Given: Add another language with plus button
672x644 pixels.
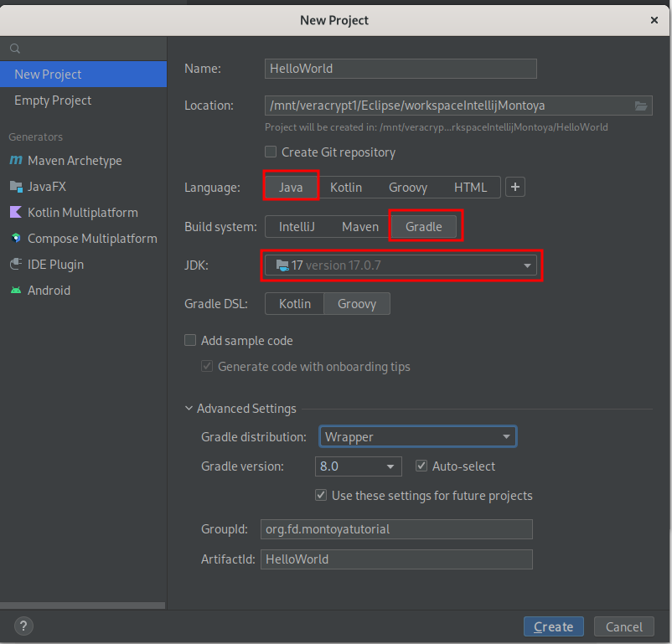Looking at the screenshot, I should 515,187.
